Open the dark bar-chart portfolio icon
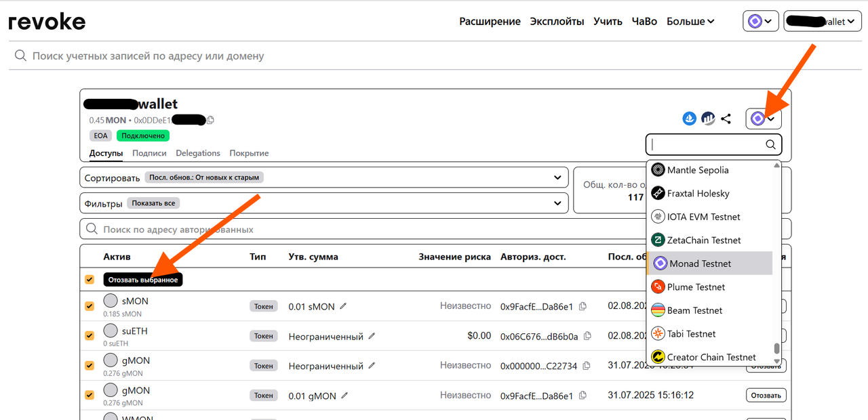This screenshot has height=420, width=868. pyautogui.click(x=708, y=119)
